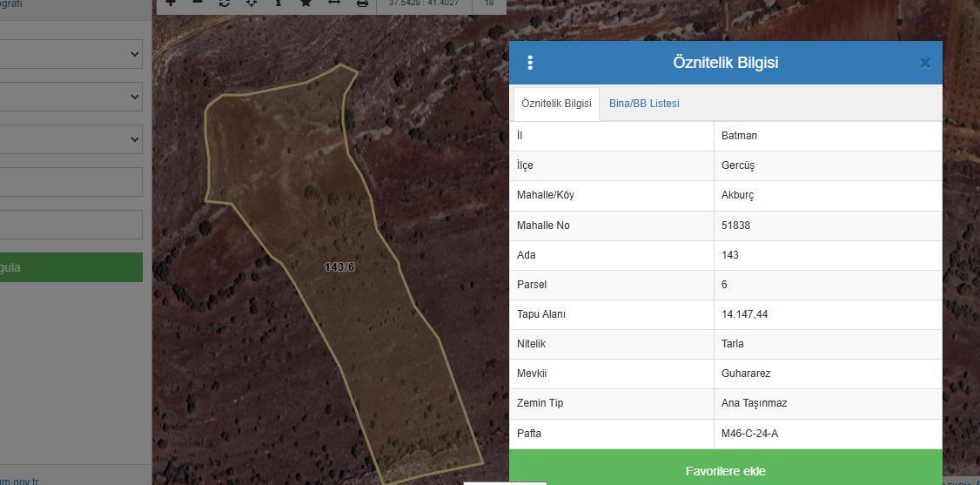Click the 143/6 parcel label on map
The image size is (980, 485).
(339, 267)
